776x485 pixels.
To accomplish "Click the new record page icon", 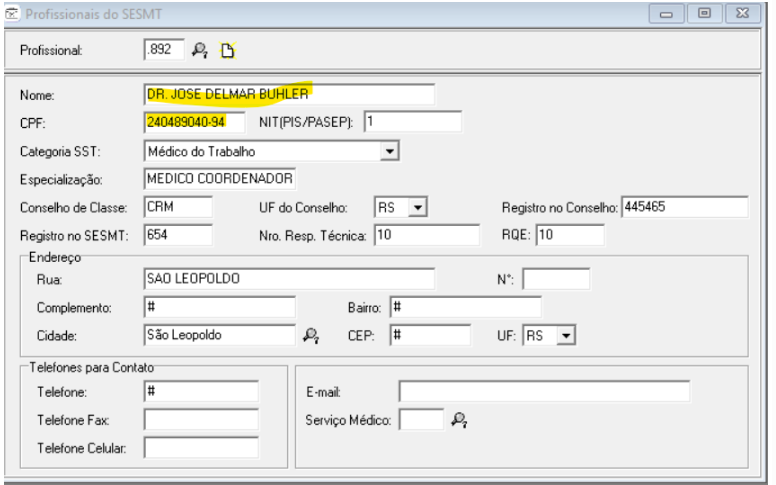I will [x=226, y=50].
